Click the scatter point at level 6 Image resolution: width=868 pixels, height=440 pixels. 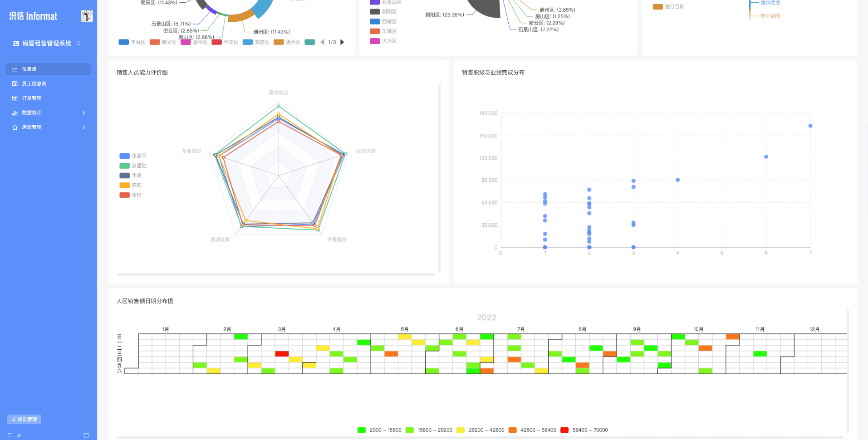pyautogui.click(x=766, y=157)
